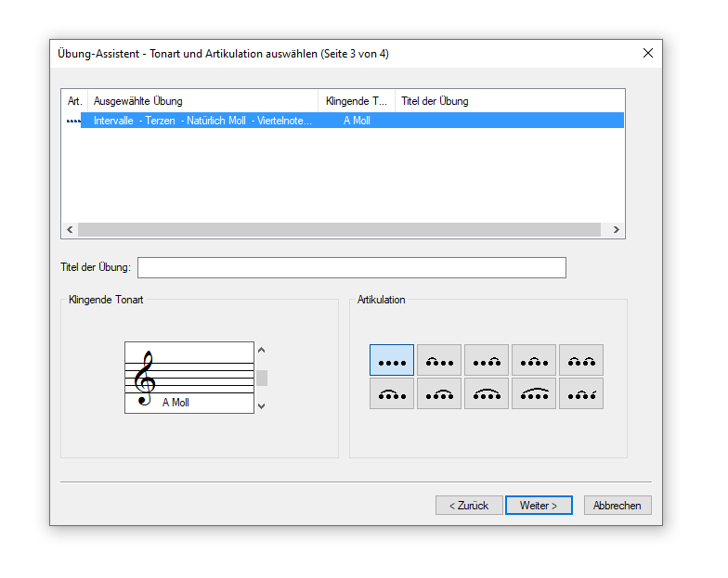Screen dimensions: 728x578
Task: Click the Titel der Übung text field
Action: [351, 267]
